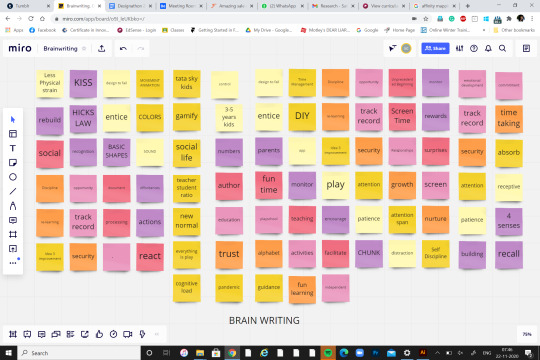Collapse the bottom toolbar with chevrons
540x360 pixels.
click(x=157, y=334)
